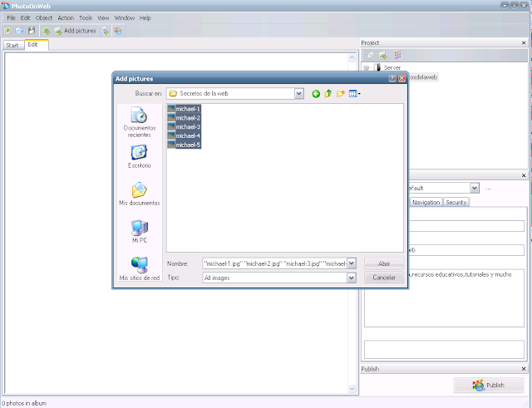Click the add folder of pictures icon
532x408 pixels.
pos(105,31)
